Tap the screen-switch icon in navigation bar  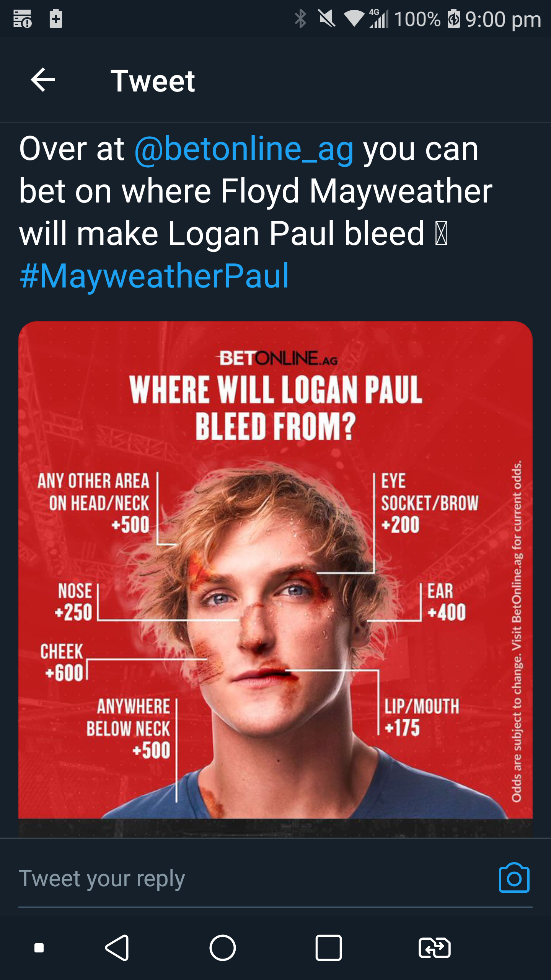pos(435,948)
